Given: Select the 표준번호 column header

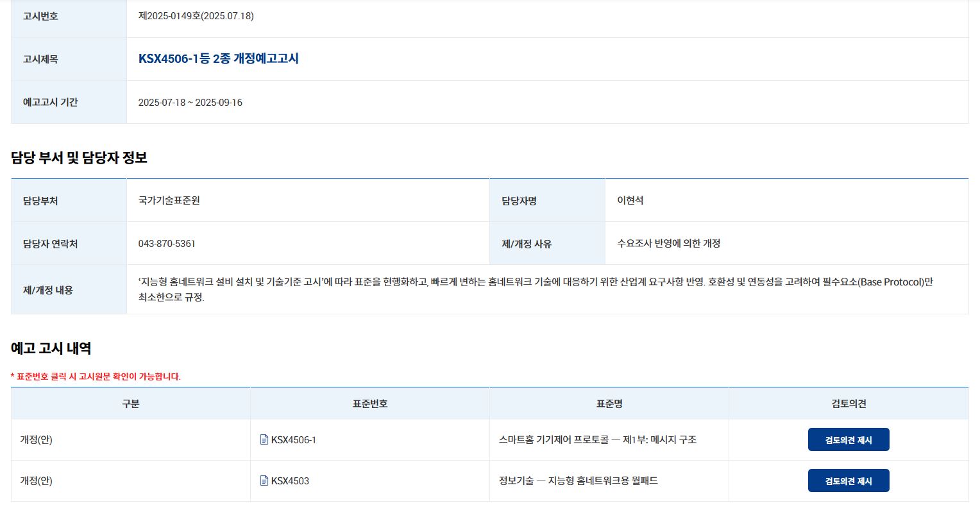Looking at the screenshot, I should 370,404.
